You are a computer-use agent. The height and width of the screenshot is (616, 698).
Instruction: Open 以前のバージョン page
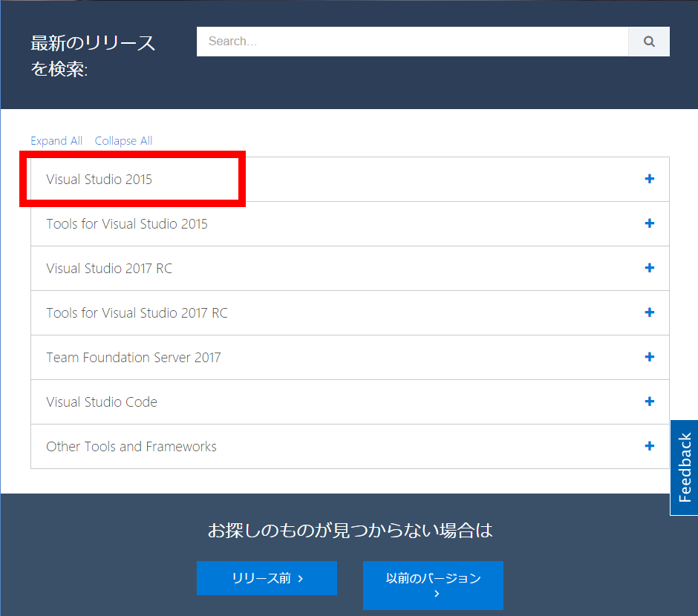(433, 586)
